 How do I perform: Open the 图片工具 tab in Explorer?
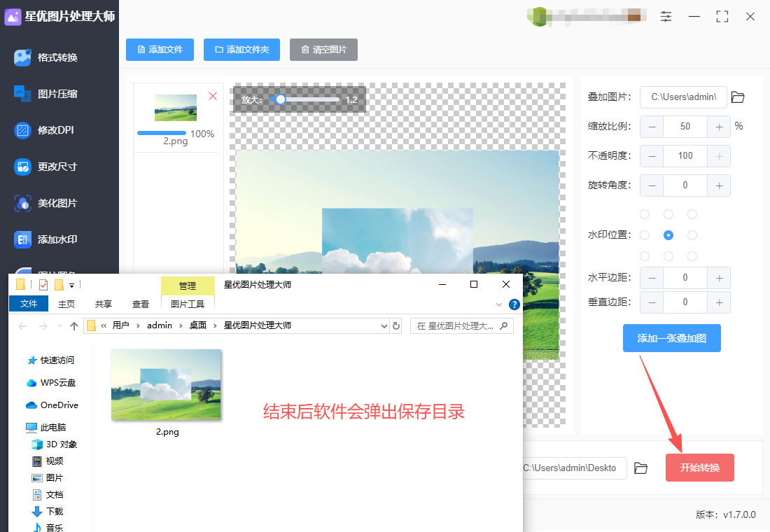click(x=188, y=304)
